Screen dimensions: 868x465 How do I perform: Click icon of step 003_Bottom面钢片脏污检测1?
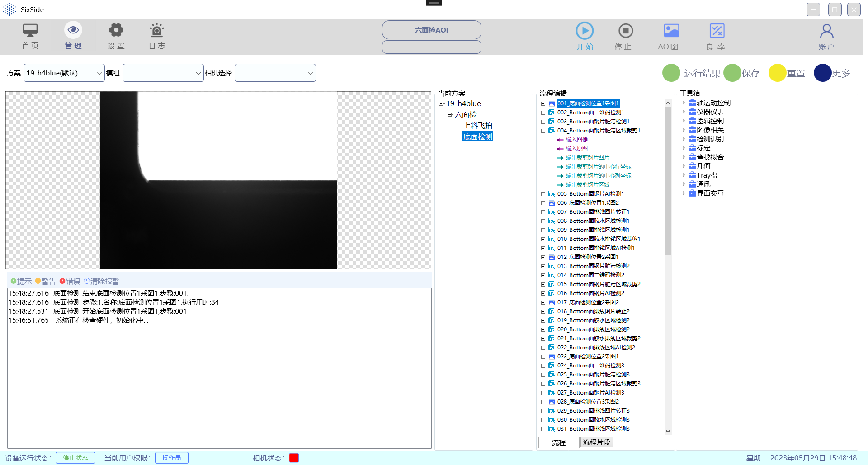tap(552, 122)
